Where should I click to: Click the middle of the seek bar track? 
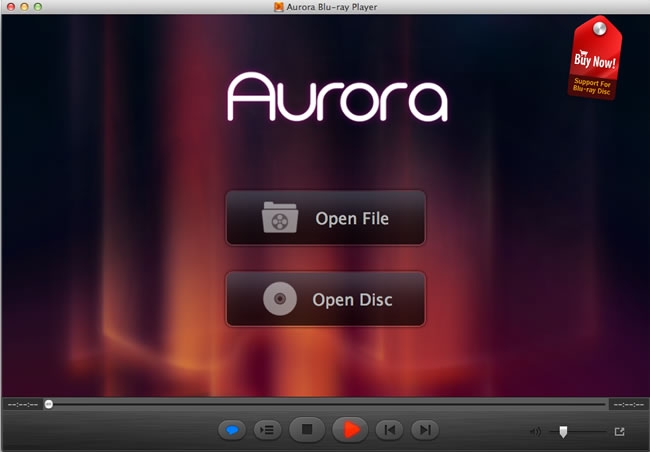(x=325, y=404)
